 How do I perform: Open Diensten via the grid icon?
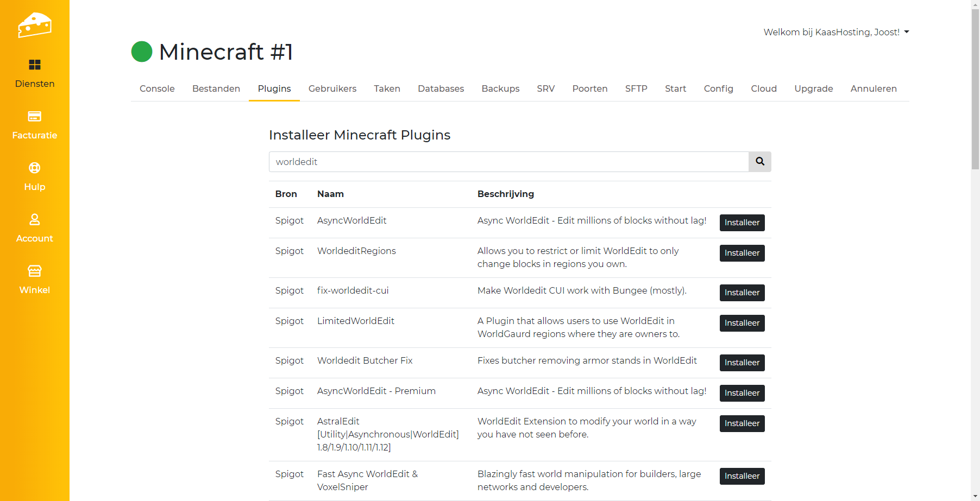35,65
